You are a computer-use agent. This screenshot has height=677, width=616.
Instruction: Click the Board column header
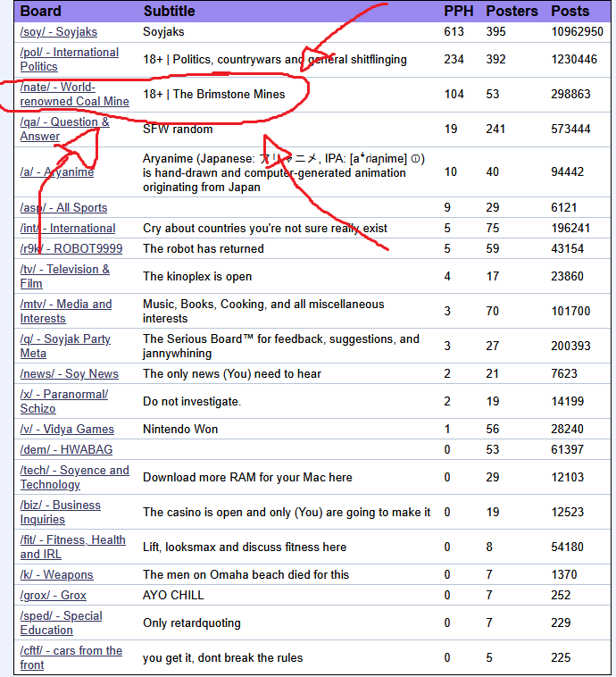click(x=40, y=12)
